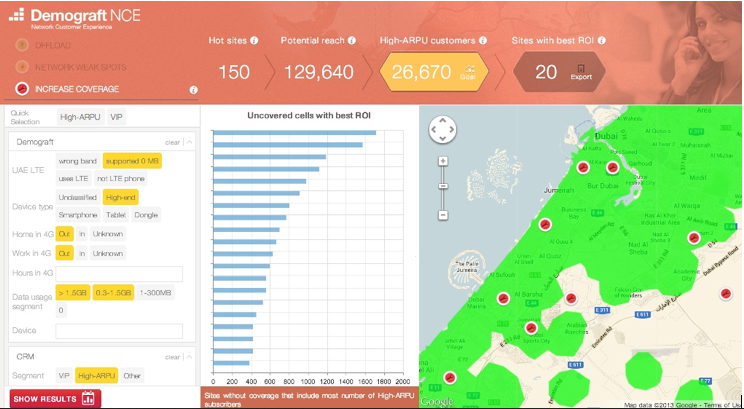Viewport: 744px width, 409px height.
Task: Click the map zoom slider handle
Action: click(x=443, y=186)
